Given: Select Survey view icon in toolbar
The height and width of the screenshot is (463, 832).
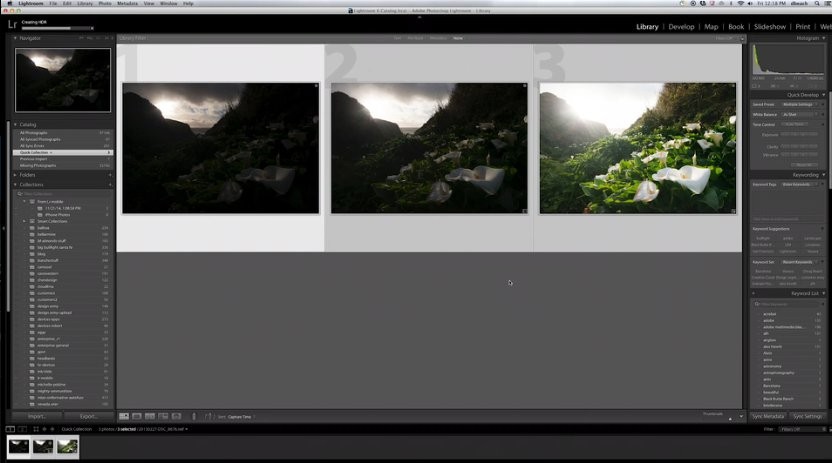Looking at the screenshot, I should 163,416.
